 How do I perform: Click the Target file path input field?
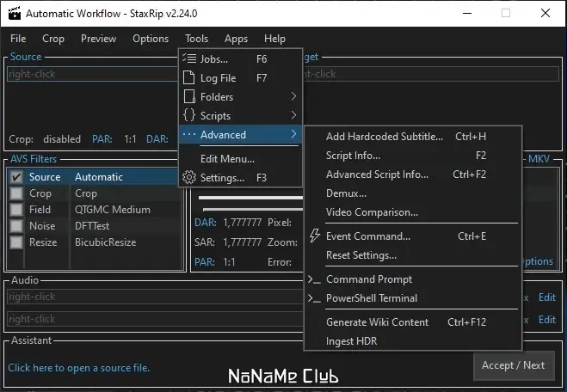tap(431, 74)
